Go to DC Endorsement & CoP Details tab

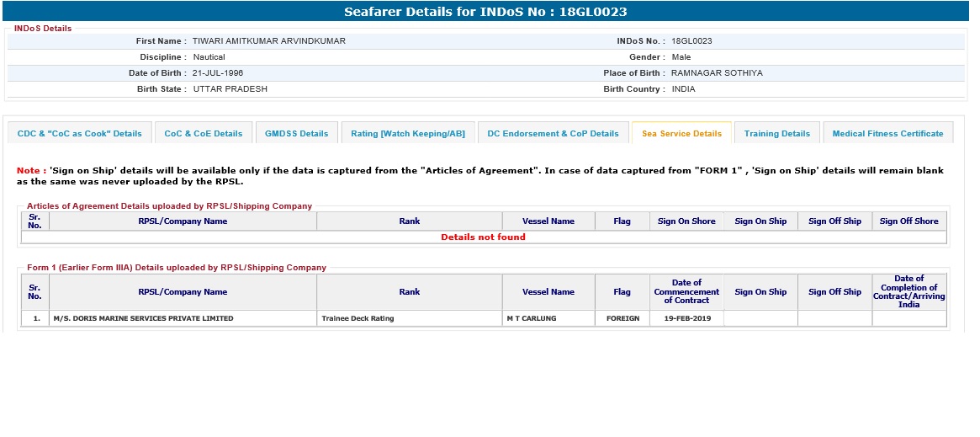553,133
